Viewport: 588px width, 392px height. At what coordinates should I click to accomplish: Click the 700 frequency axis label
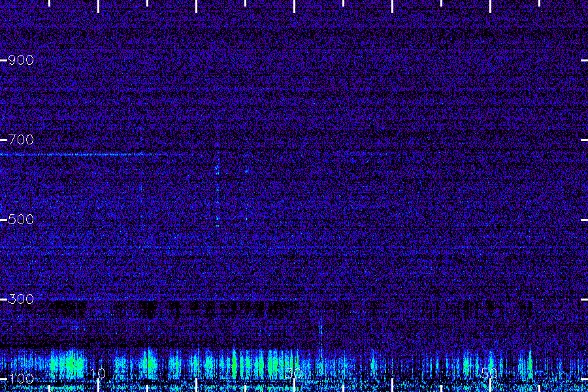click(21, 140)
